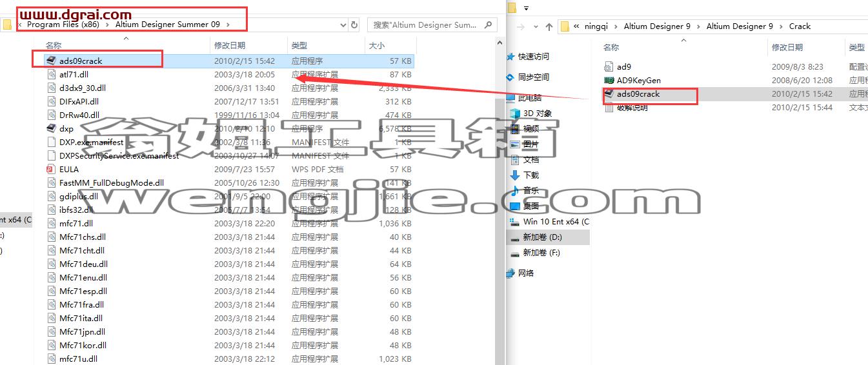This screenshot has height=365, width=868.
Task: Click DXP.exe.manifest file icon
Action: [x=52, y=142]
